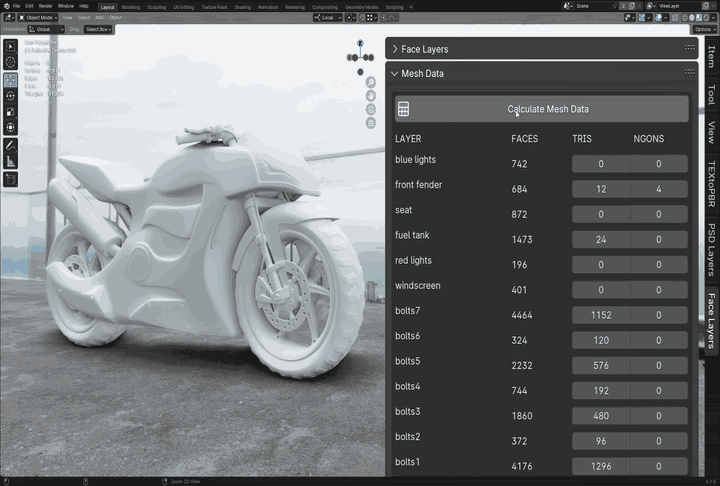Switch to Wireframe viewport shading
This screenshot has width=720, height=486.
(685, 17)
